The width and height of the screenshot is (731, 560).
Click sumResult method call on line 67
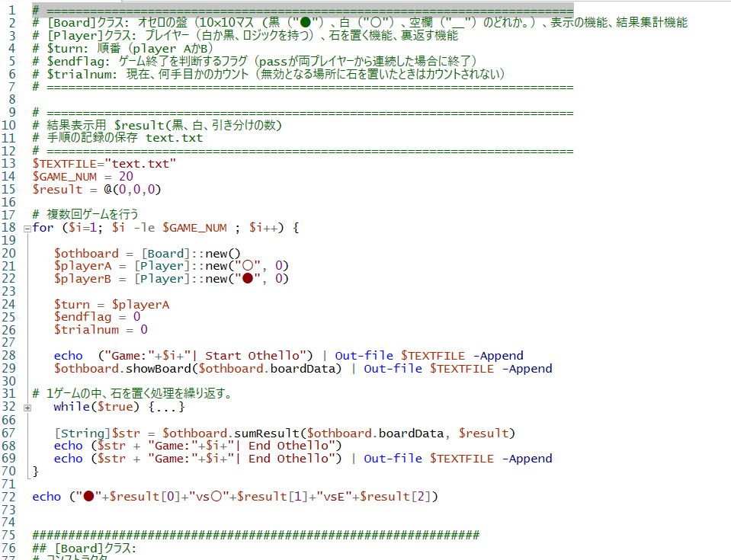coord(270,434)
